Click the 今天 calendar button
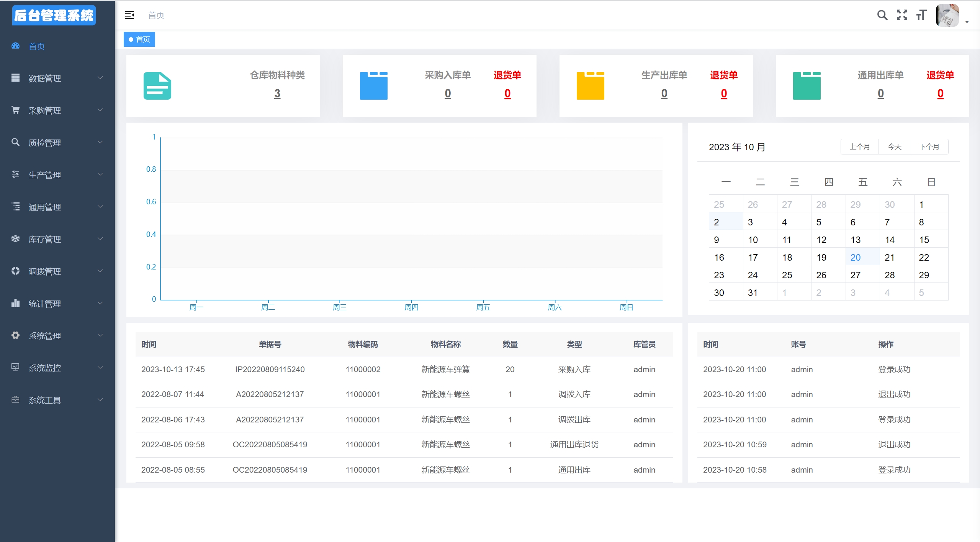 point(894,147)
